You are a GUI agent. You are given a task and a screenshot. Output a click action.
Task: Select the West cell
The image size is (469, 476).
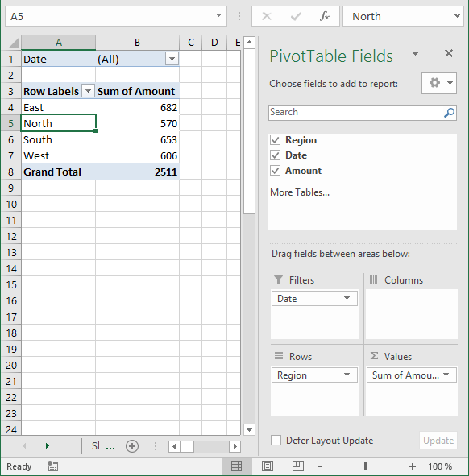58,155
